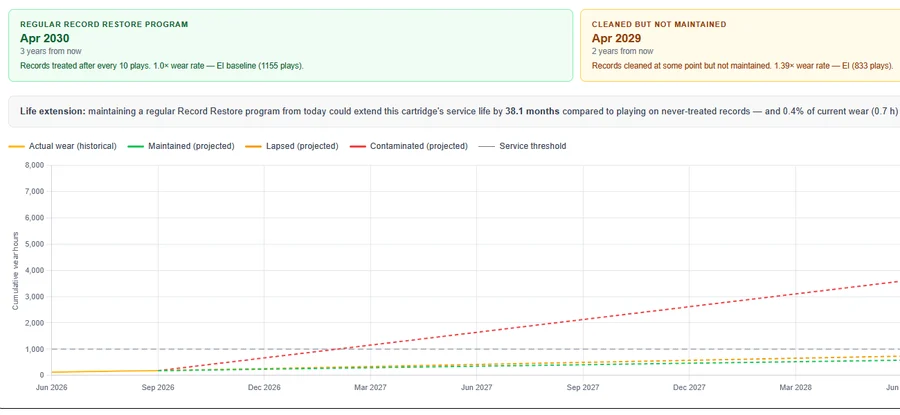The image size is (900, 415).
Task: Click the Mar 2028 x-axis label
Action: 796,387
